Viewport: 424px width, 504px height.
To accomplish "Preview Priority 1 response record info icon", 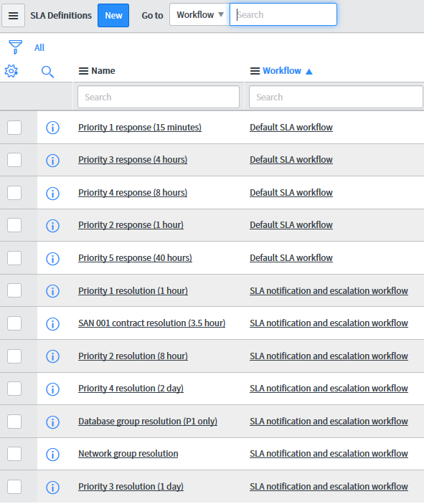I will [x=53, y=128].
